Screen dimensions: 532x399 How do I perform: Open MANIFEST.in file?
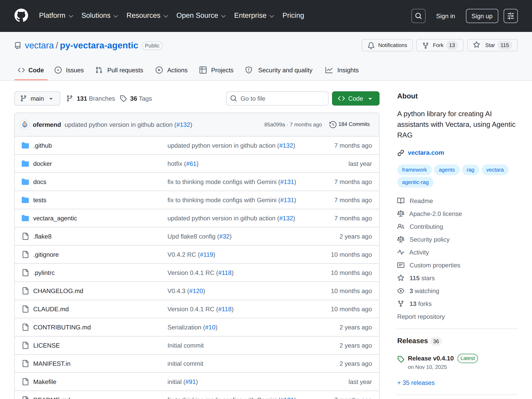(52, 363)
